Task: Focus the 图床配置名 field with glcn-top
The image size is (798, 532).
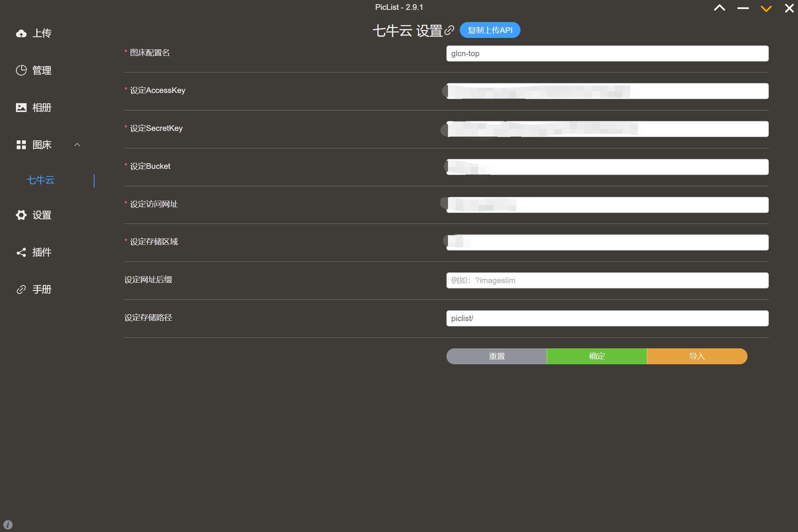Action: tap(607, 54)
